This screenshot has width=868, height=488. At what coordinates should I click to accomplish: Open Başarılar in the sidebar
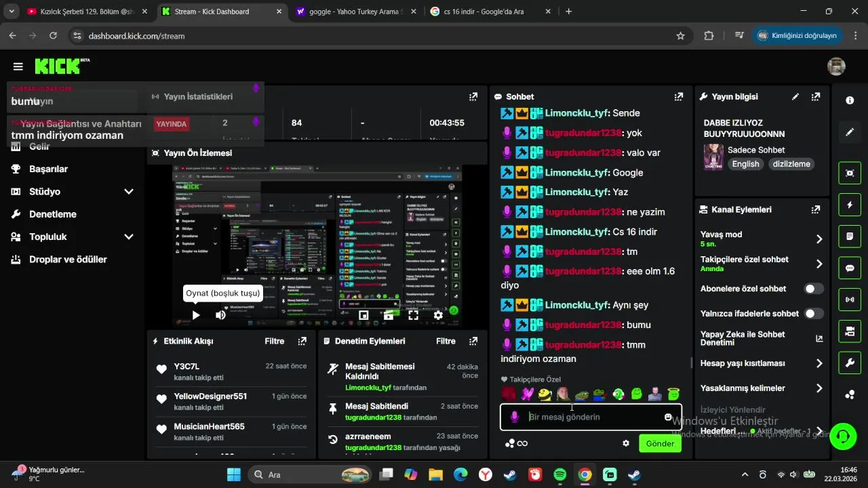[48, 169]
